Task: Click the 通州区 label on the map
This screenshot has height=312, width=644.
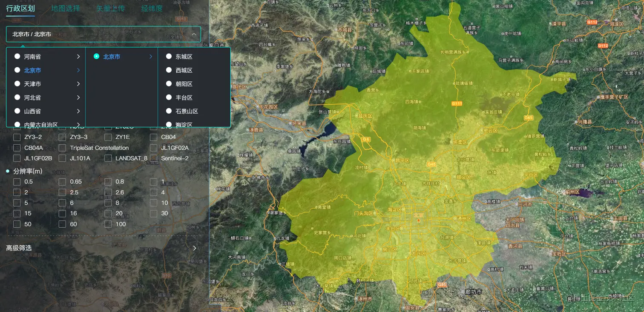Action: point(463,219)
